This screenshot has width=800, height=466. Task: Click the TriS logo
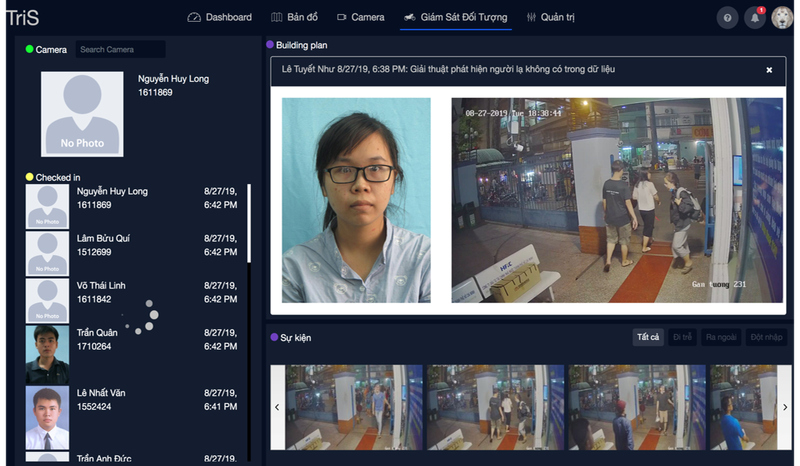(x=22, y=18)
